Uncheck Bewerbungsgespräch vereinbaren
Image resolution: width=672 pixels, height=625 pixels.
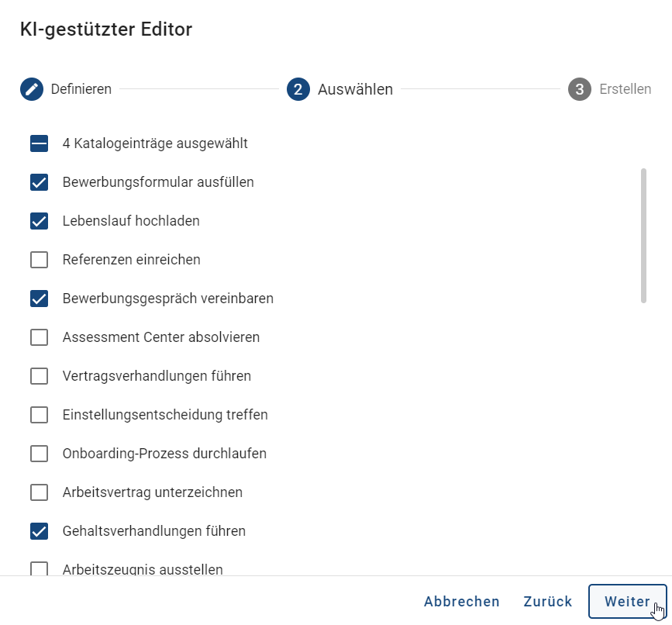tap(39, 298)
